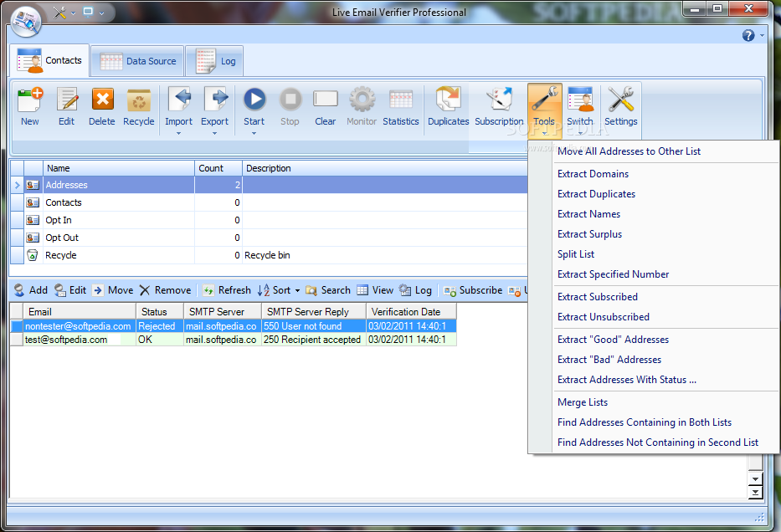Switch to the Data Source tab
The width and height of the screenshot is (781, 532).
[x=138, y=61]
